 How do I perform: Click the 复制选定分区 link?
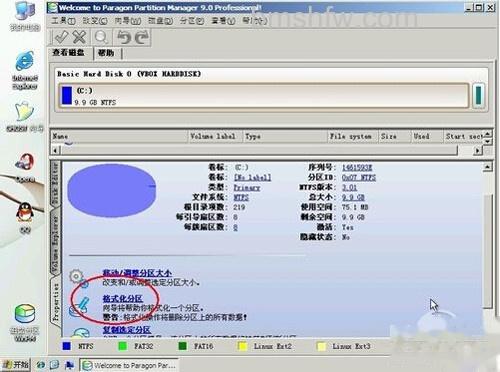point(127,330)
